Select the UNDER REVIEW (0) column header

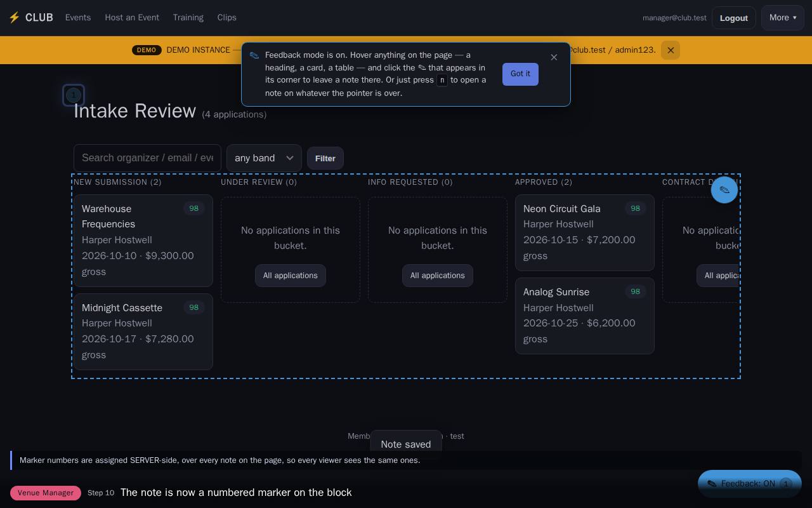(x=259, y=182)
